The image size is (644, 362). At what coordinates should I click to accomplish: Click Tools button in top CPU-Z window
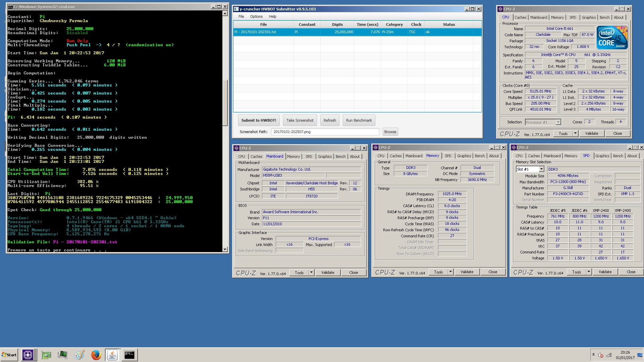click(563, 133)
